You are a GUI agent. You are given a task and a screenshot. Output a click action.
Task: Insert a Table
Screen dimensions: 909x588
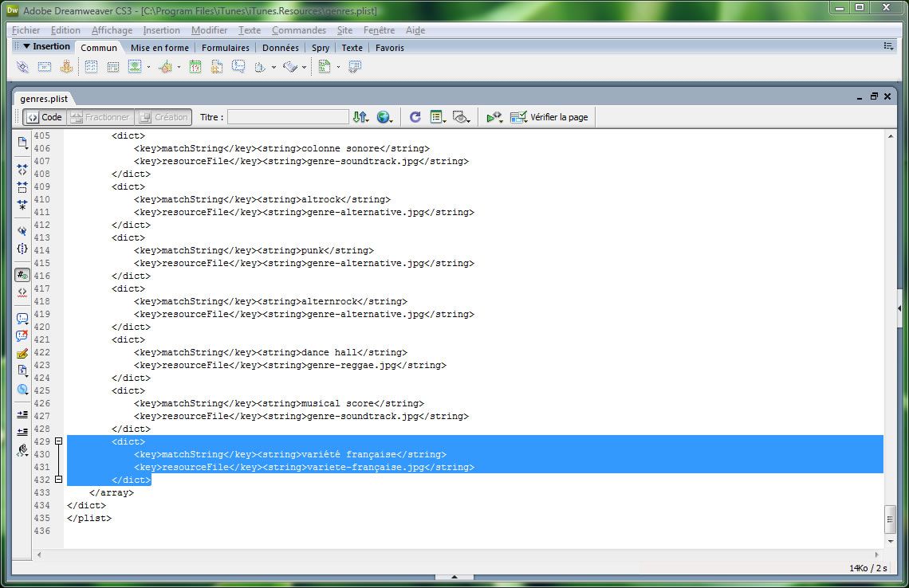[91, 67]
